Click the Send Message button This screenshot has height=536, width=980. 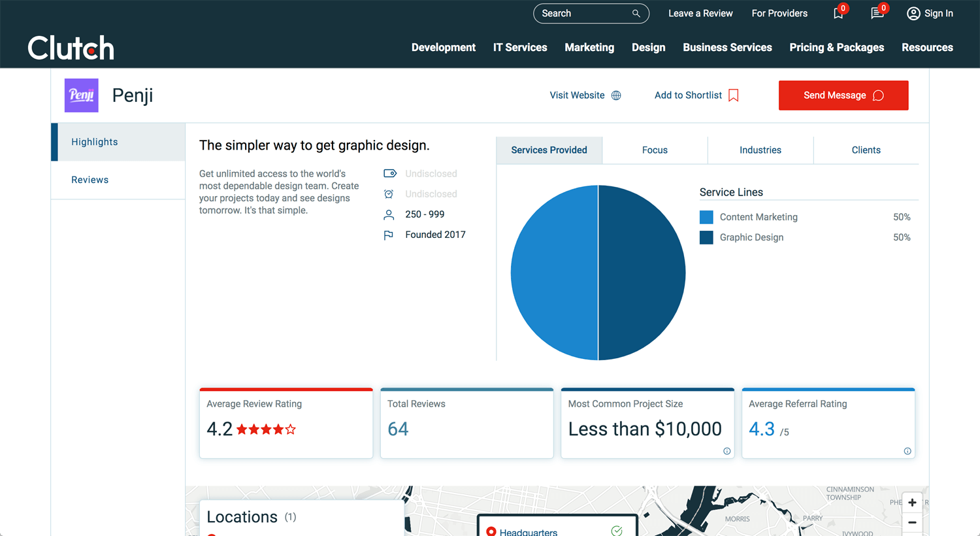click(x=843, y=95)
